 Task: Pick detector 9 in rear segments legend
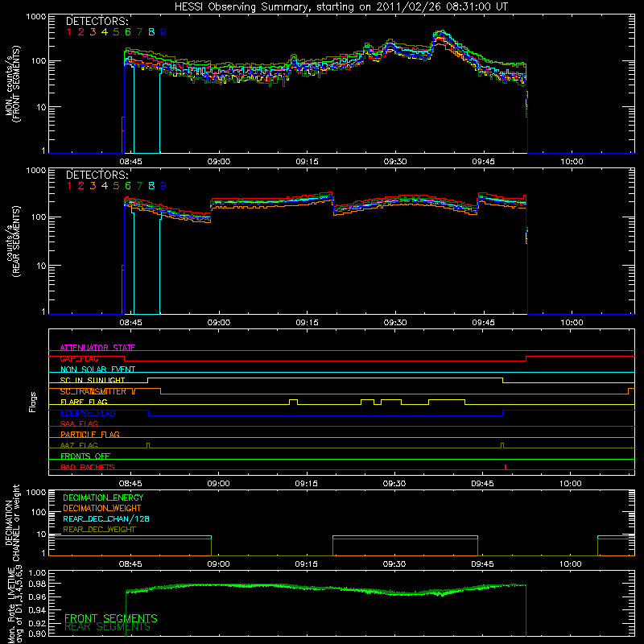163,186
